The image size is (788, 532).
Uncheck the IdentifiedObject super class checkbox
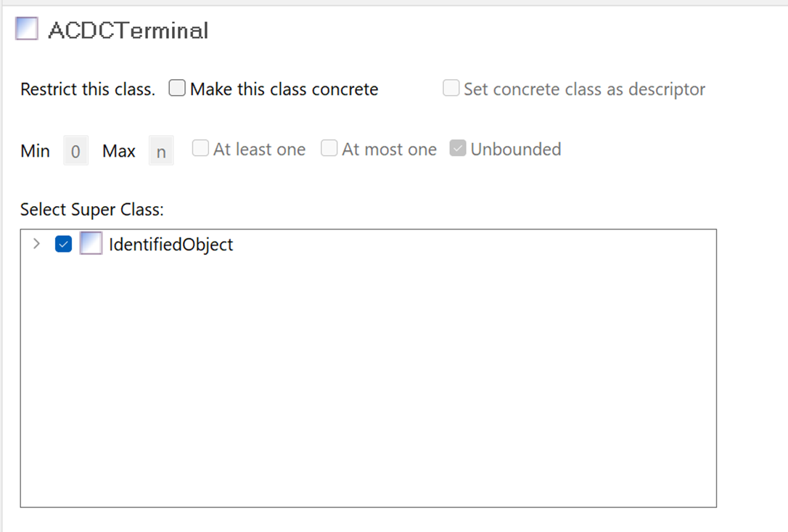tap(64, 244)
